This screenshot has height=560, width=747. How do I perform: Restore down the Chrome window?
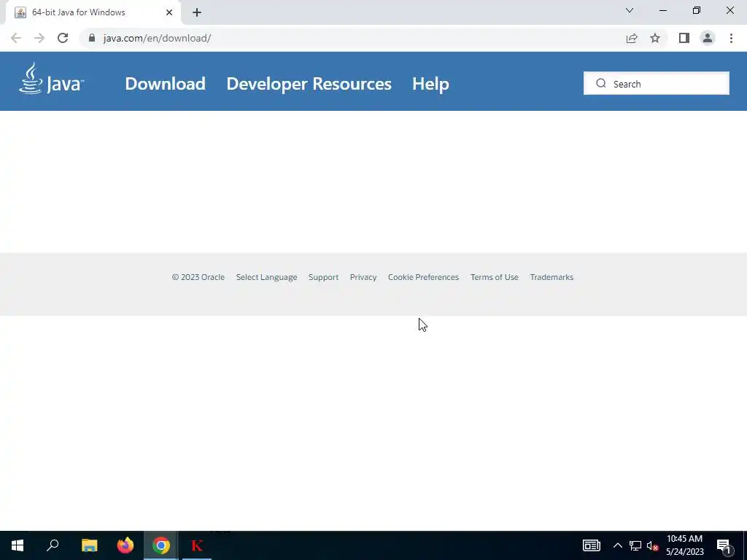coord(697,10)
